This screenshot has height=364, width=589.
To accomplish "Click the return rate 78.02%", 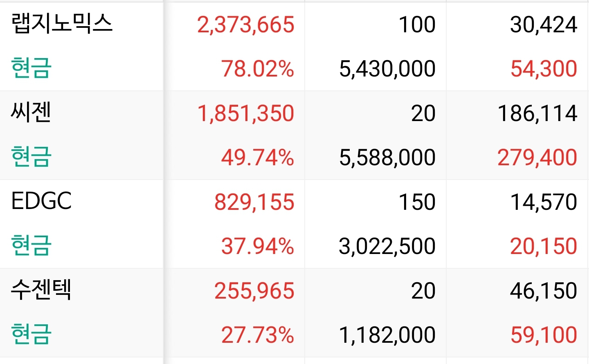I will click(258, 69).
